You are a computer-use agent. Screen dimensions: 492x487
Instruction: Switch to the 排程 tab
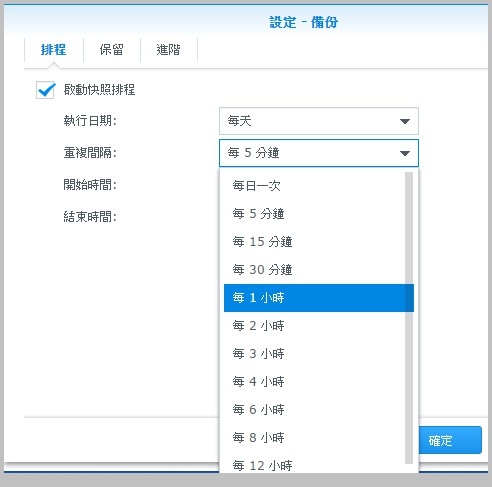[54, 50]
